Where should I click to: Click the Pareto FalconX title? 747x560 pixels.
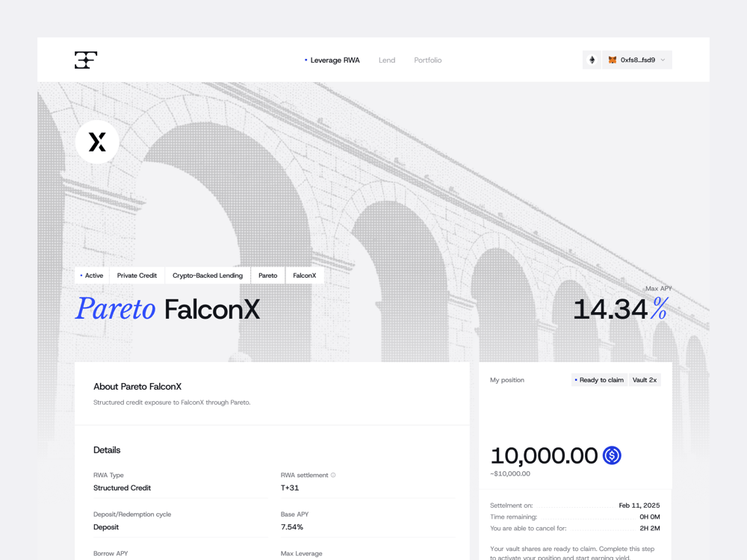click(167, 309)
